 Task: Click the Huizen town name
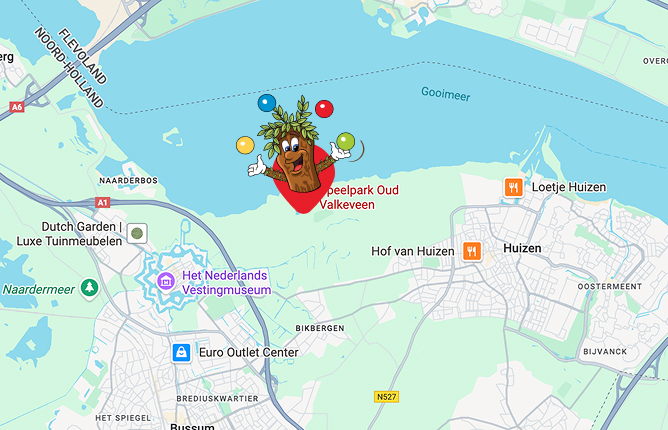(522, 248)
